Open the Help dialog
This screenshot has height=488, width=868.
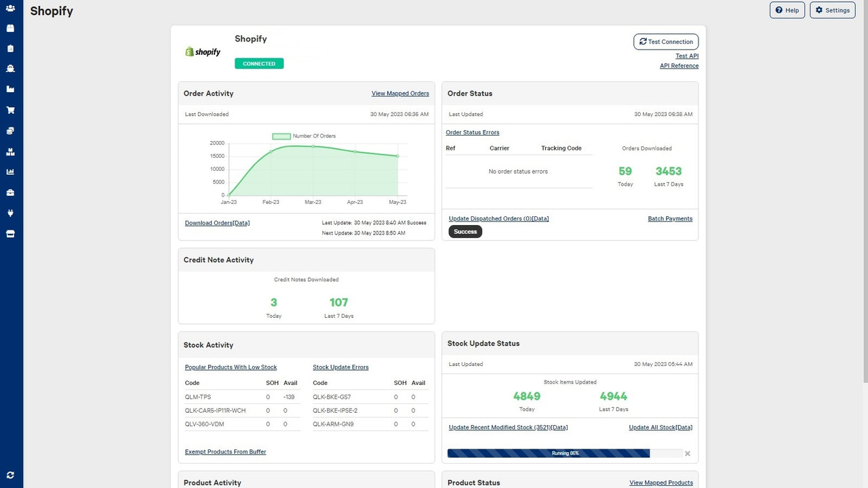[787, 9]
